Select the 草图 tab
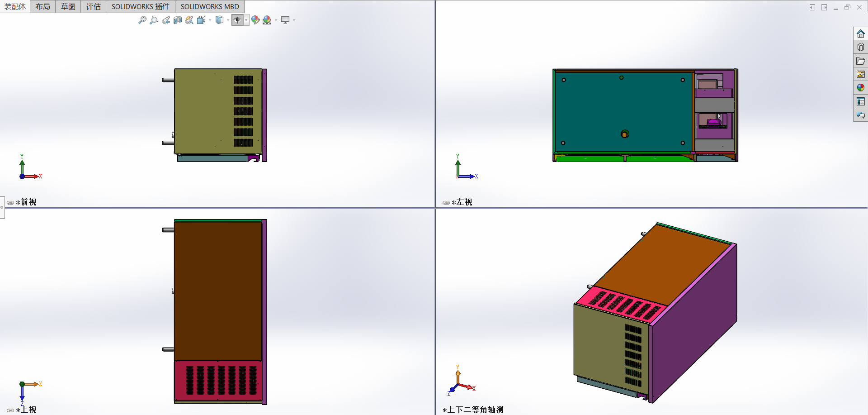Image resolution: width=868 pixels, height=415 pixels. [x=68, y=6]
